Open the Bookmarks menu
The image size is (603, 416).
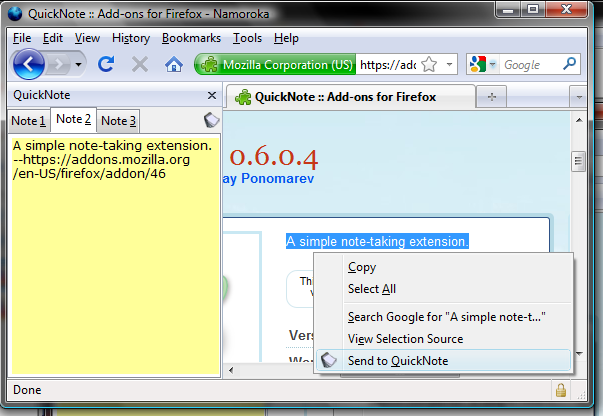(x=191, y=38)
